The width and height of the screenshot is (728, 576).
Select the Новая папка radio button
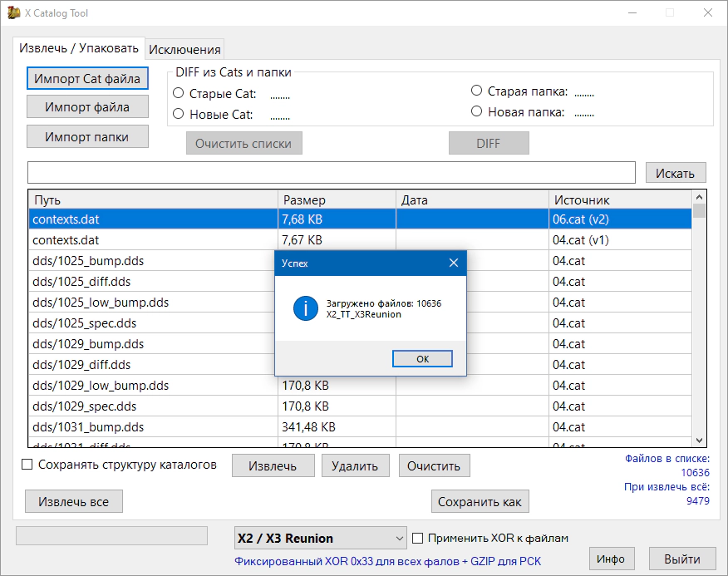tap(476, 111)
